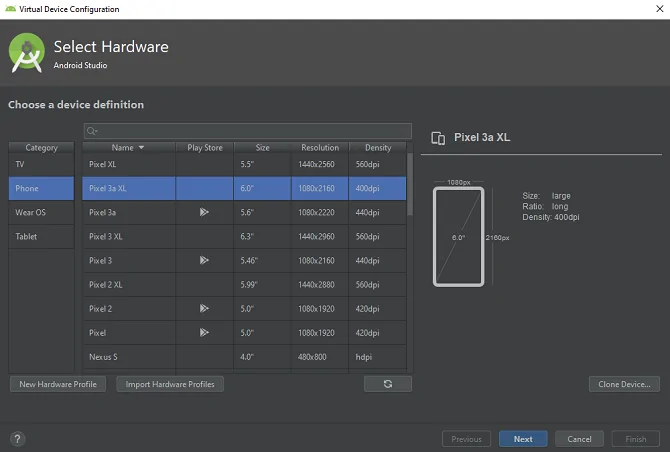The height and width of the screenshot is (452, 670).
Task: Click the Play Store icon for Pixel
Action: pos(204,332)
